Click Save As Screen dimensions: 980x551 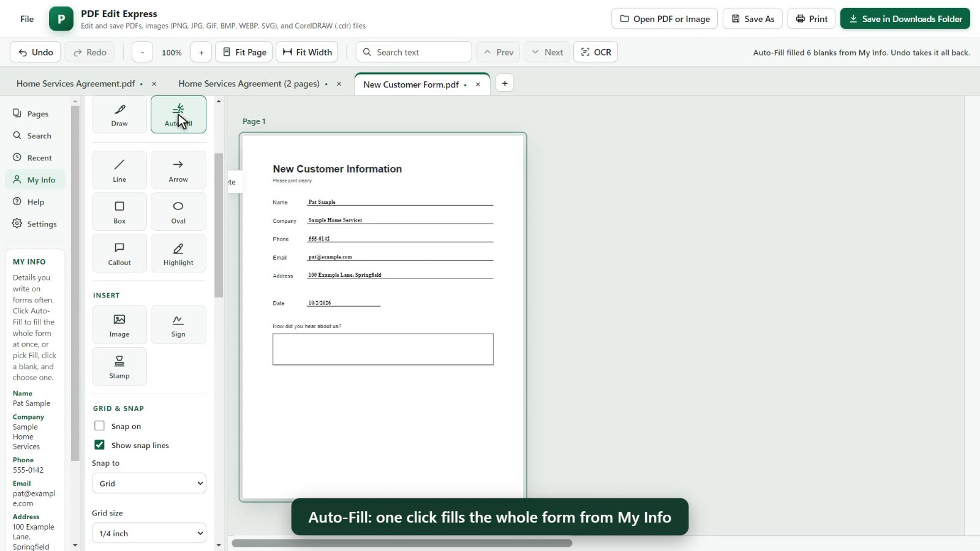753,18
